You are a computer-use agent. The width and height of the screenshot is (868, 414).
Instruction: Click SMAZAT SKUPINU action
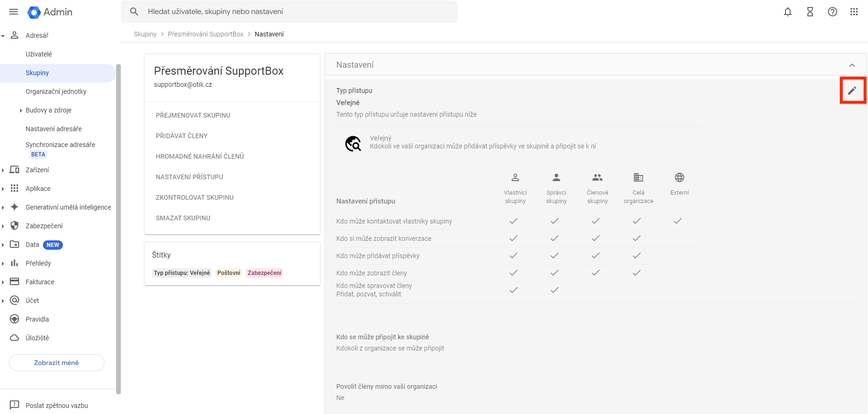point(183,218)
